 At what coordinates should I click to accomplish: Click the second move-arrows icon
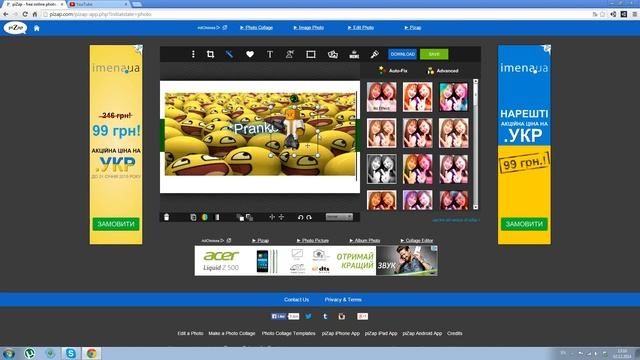[x=281, y=217]
